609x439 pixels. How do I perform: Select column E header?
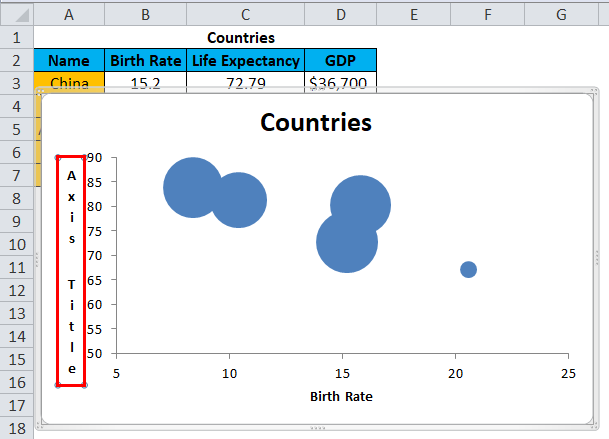414,15
